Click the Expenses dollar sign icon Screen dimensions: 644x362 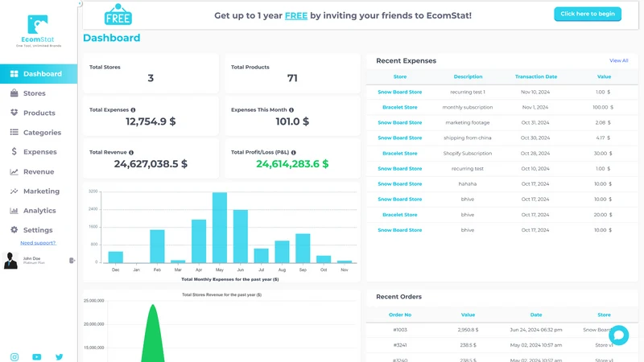(x=14, y=152)
